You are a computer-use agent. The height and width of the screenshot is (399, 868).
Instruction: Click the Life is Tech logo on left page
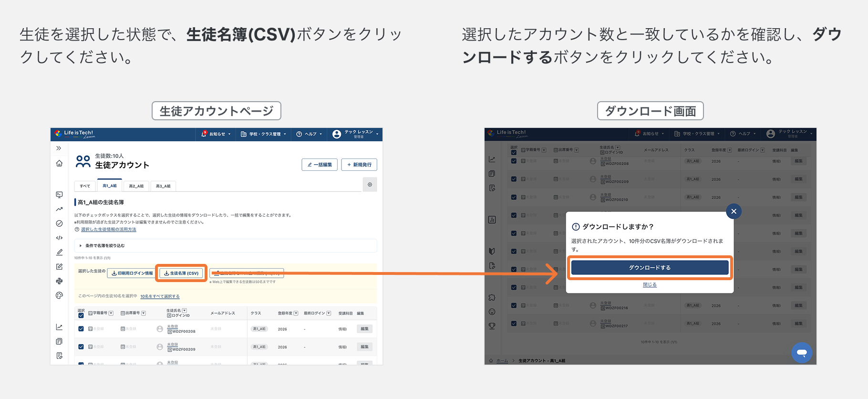[x=75, y=134]
